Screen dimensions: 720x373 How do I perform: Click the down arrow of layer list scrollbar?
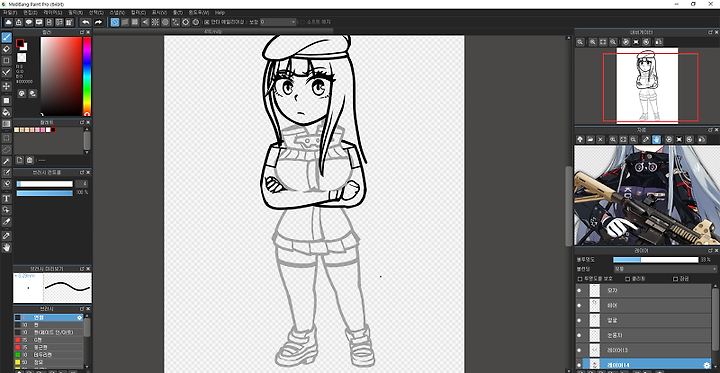[715, 367]
